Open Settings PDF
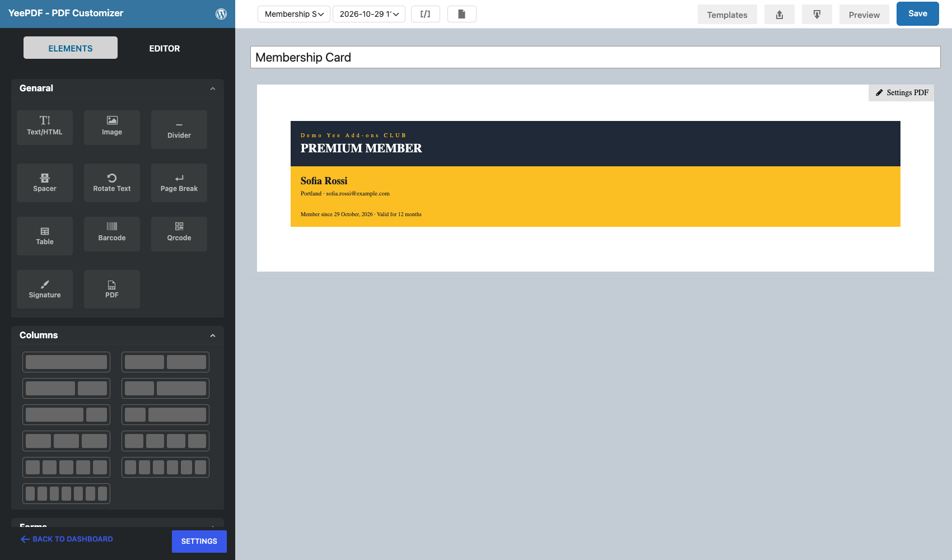This screenshot has height=560, width=952. coord(902,93)
